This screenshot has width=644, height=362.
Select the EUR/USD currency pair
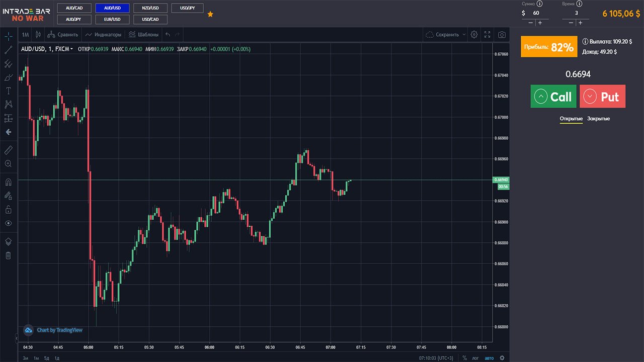tap(112, 19)
